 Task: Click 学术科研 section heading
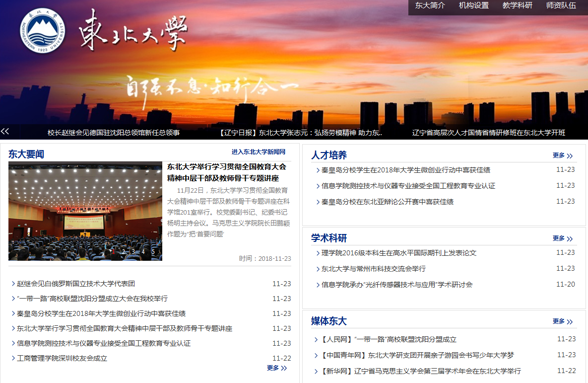(x=329, y=238)
